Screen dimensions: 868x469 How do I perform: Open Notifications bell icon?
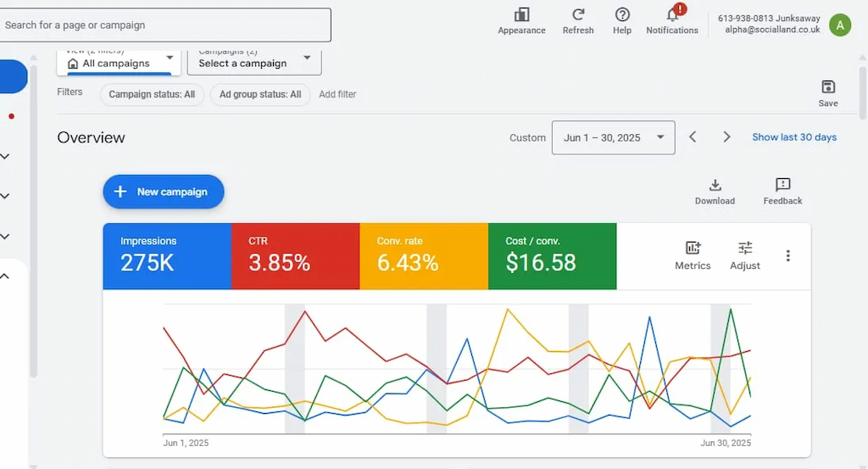[x=672, y=14]
